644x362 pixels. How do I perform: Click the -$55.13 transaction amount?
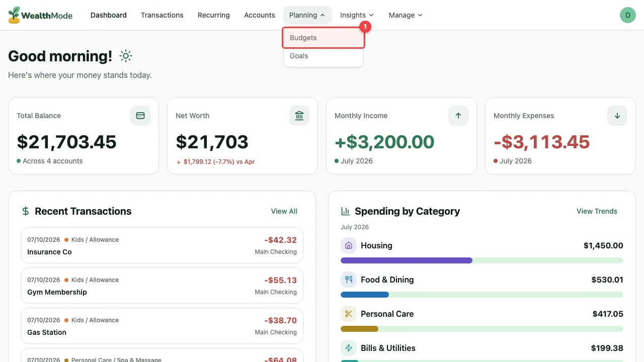point(280,280)
